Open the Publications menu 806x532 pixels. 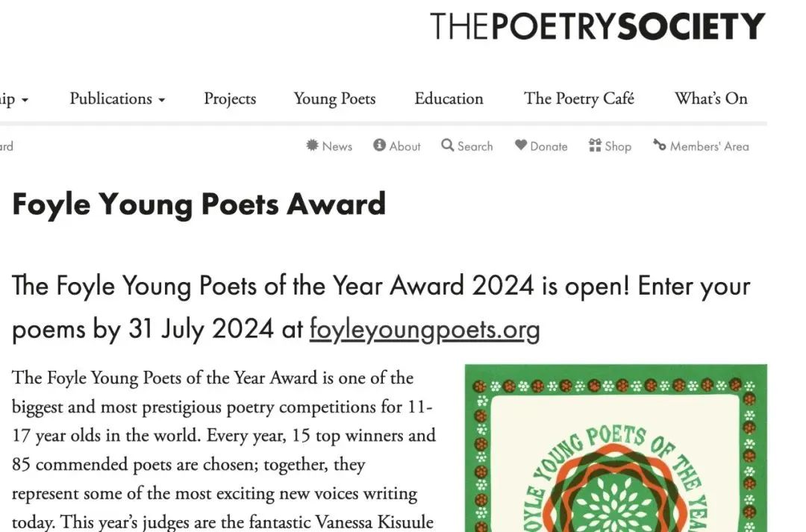pos(111,98)
